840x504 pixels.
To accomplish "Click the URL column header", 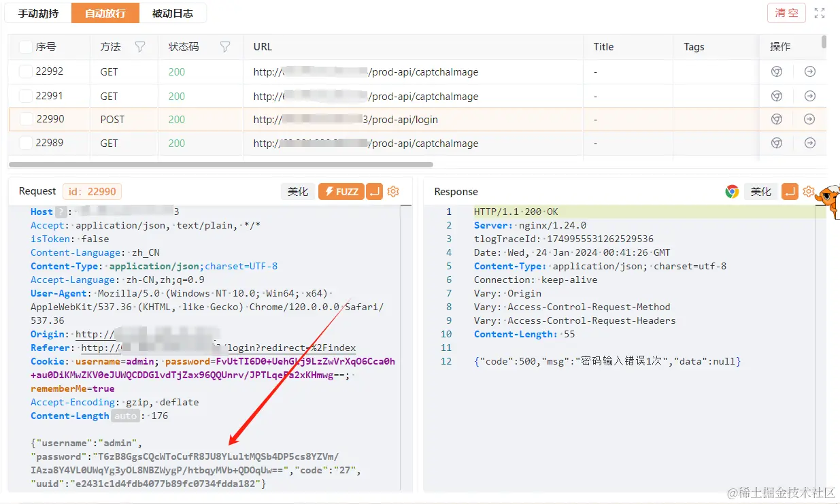I will [x=263, y=47].
